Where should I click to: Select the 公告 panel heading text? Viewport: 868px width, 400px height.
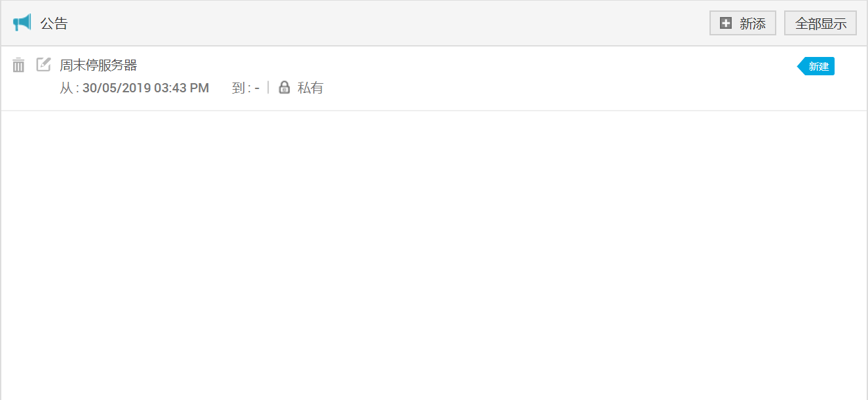[54, 24]
